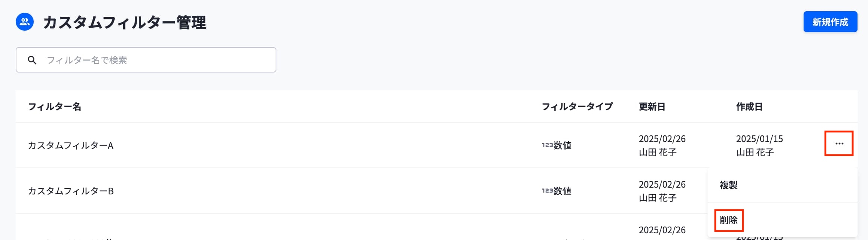Click the 2025/01/15 created date of カスタムフィルターA
The height and width of the screenshot is (240, 868).
(759, 139)
